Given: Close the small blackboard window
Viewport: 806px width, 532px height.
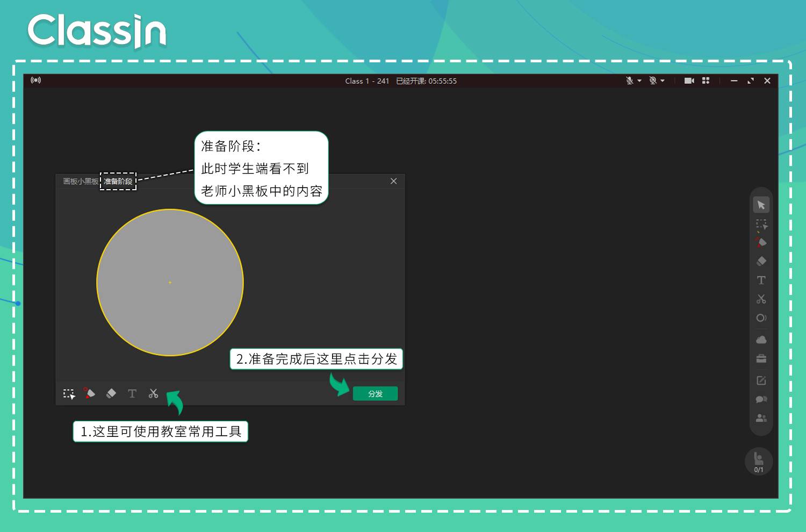Looking at the screenshot, I should pyautogui.click(x=393, y=181).
